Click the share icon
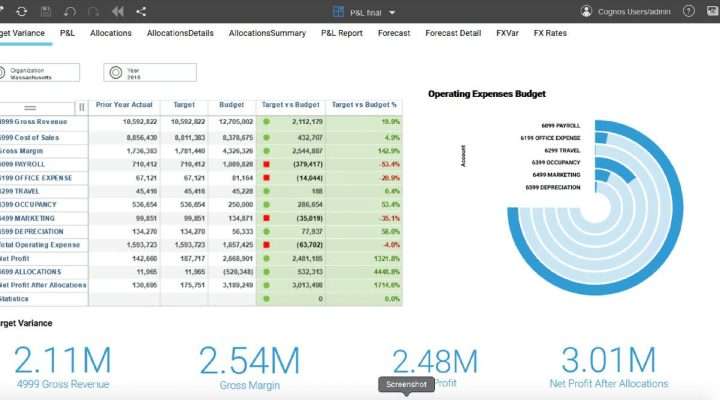 (x=141, y=11)
